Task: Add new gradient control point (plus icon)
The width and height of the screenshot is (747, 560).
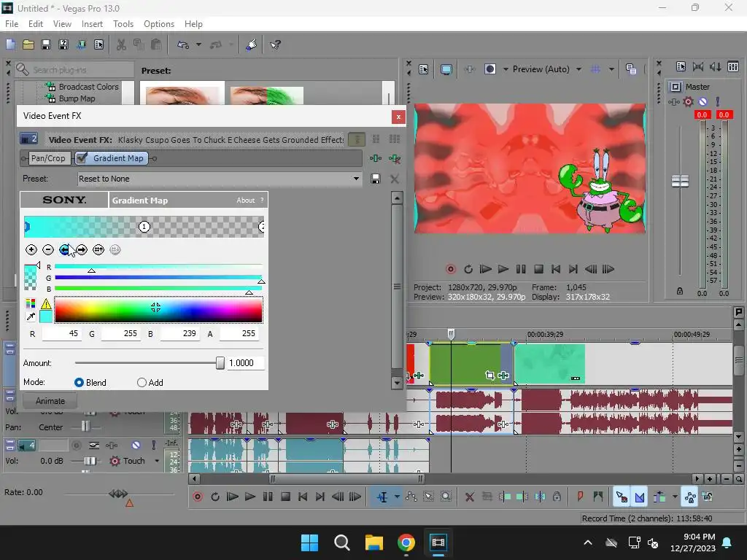Action: click(x=31, y=249)
